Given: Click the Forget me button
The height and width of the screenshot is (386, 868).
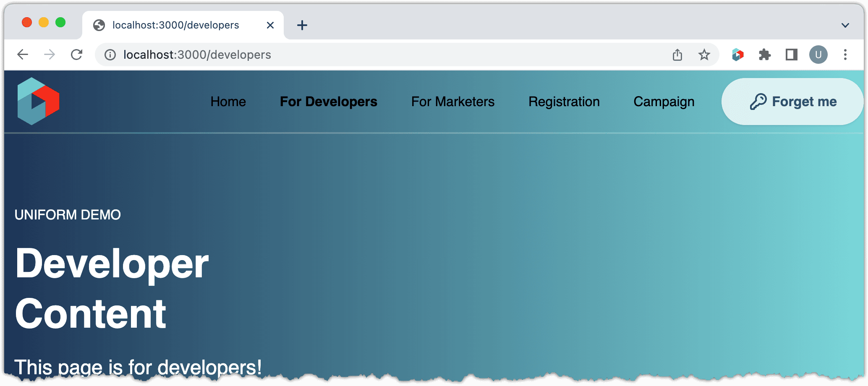Looking at the screenshot, I should tap(792, 101).
